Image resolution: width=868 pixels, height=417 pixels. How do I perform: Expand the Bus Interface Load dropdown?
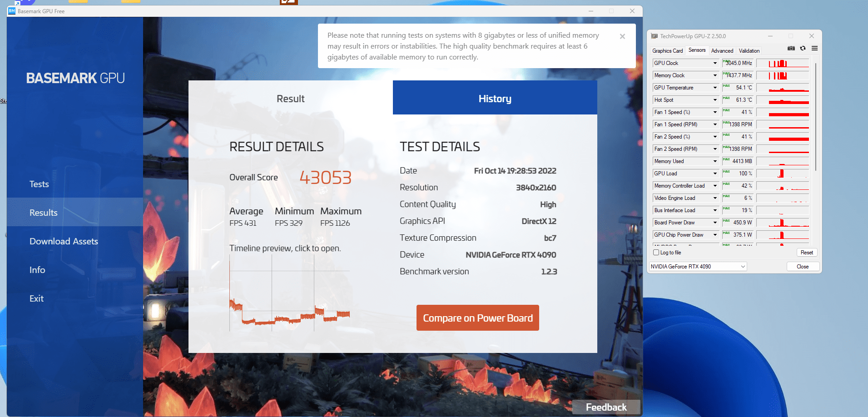[715, 210]
